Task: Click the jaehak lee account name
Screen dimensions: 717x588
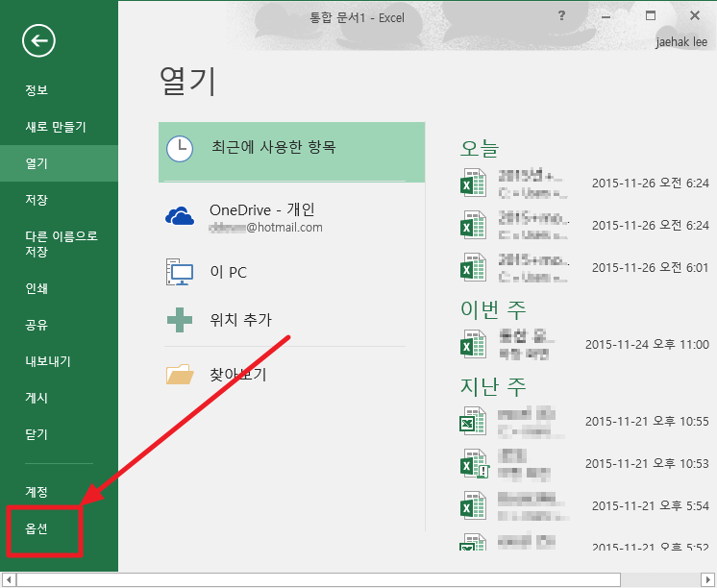Action: tap(681, 41)
